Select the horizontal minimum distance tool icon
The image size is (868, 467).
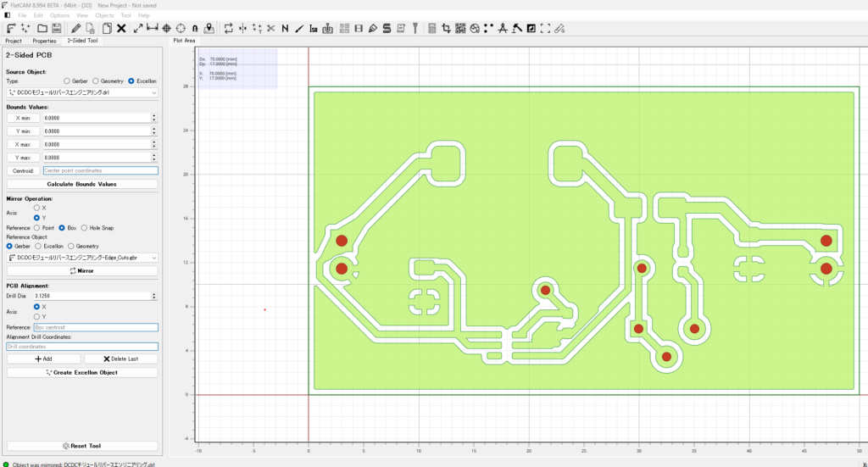coord(153,28)
